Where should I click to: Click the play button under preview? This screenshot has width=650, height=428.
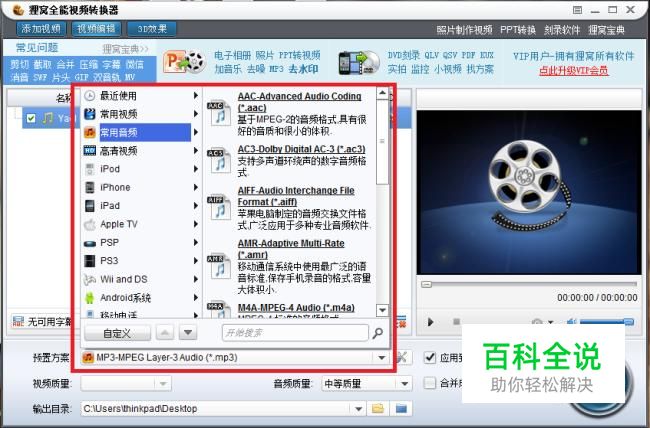tap(430, 322)
